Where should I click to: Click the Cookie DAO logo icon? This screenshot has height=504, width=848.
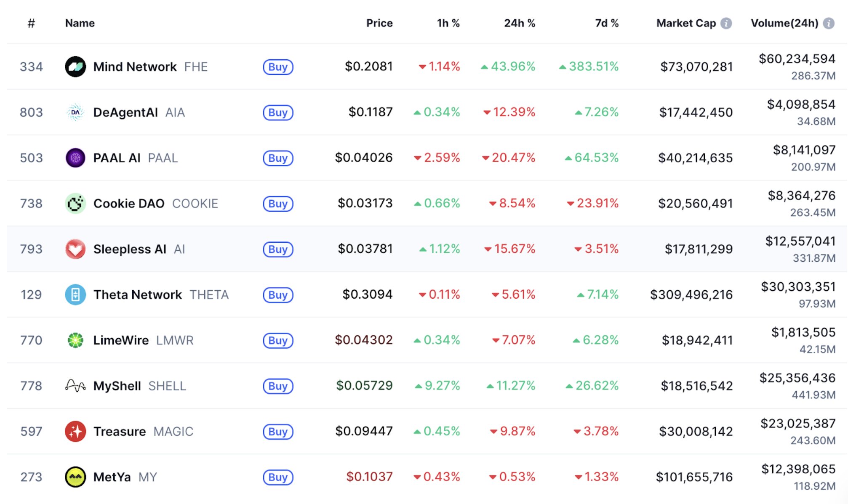pyautogui.click(x=75, y=204)
